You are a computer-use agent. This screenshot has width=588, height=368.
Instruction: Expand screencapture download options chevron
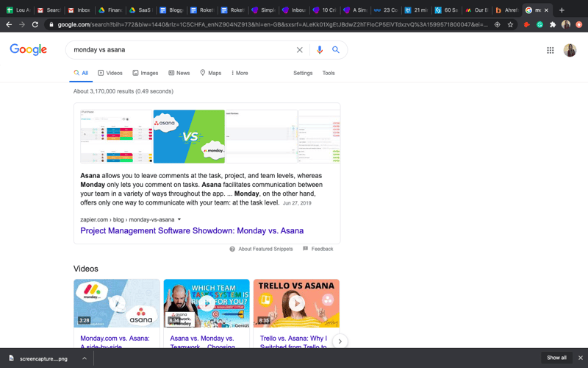[85, 358]
